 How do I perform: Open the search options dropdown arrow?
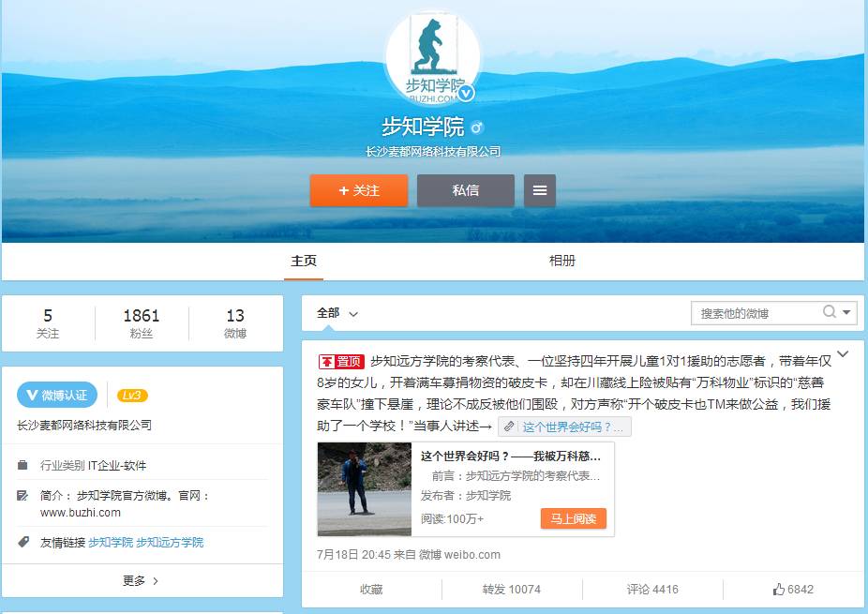(x=847, y=312)
